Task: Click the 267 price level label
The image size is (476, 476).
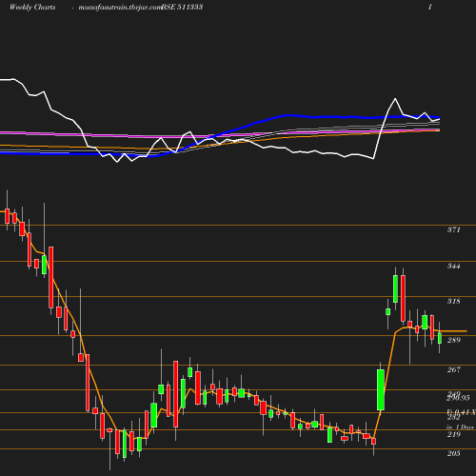Action: click(x=453, y=369)
